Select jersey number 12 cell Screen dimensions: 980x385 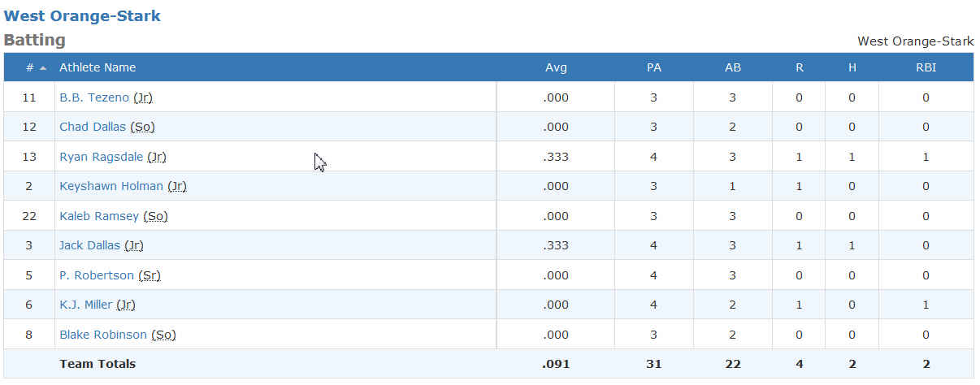(x=29, y=127)
